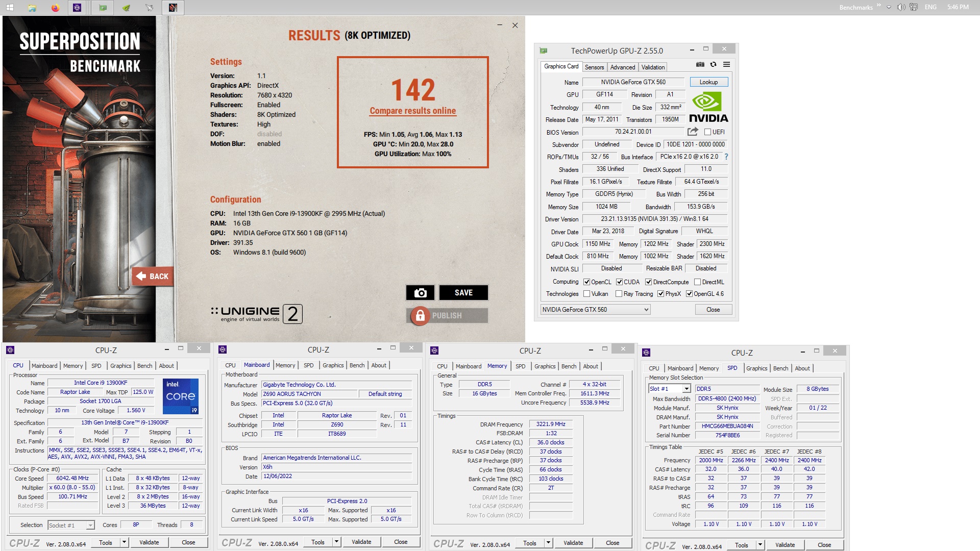Open the Socket #1 selection dropdown in CPU-Z
The width and height of the screenshot is (980, 551).
[71, 525]
